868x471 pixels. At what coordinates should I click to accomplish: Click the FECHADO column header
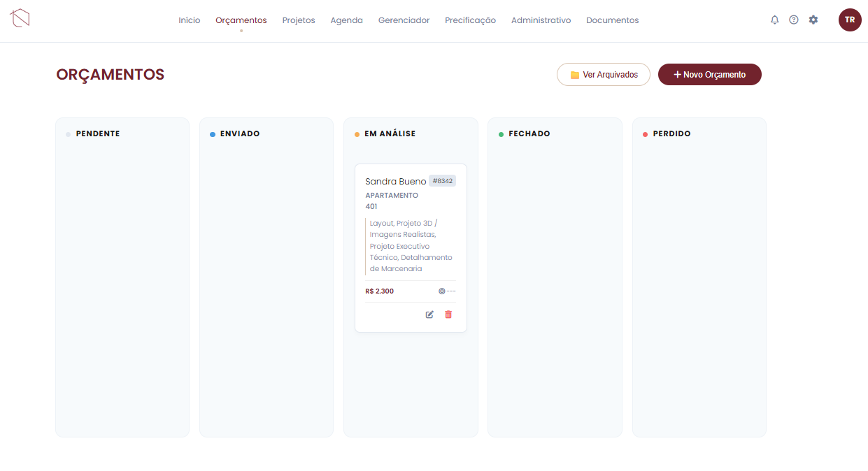point(529,133)
